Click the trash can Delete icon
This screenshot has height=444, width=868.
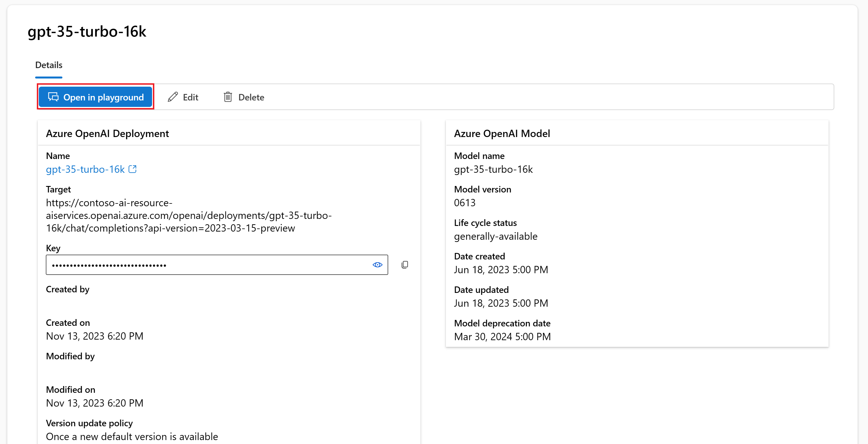[228, 97]
